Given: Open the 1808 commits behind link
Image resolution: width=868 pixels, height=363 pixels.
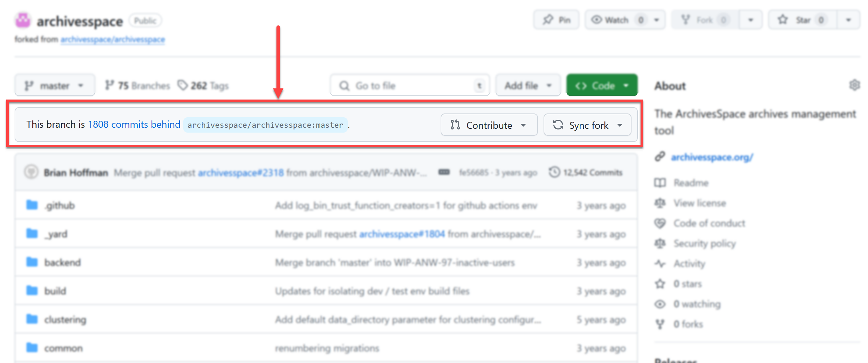Looking at the screenshot, I should coord(134,125).
